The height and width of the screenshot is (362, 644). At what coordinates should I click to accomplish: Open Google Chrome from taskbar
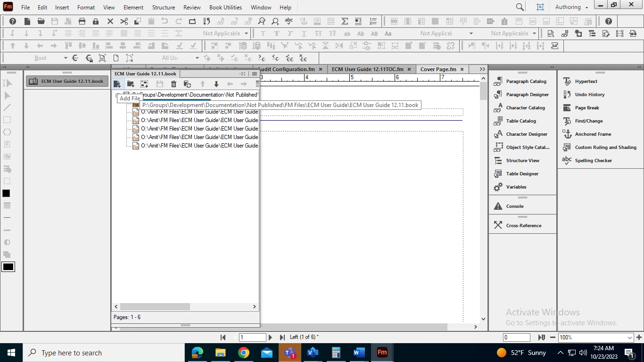pos(243,353)
